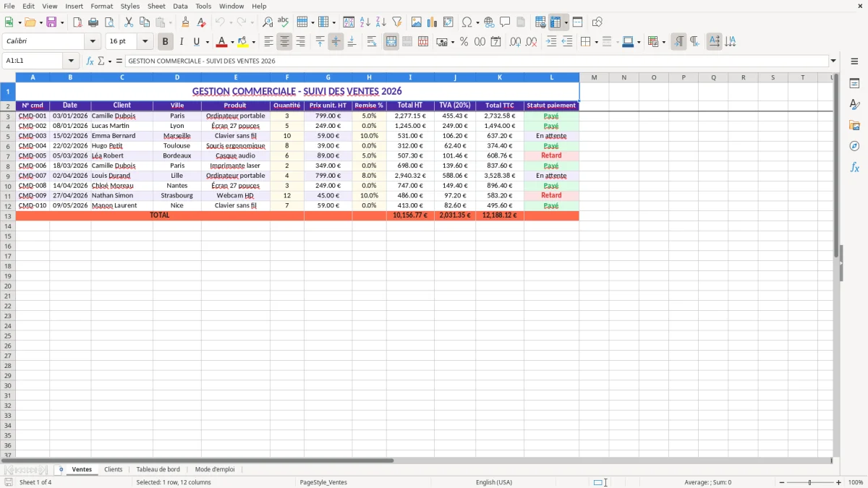Image resolution: width=868 pixels, height=488 pixels.
Task: Toggle Underline formatting
Action: coord(196,42)
